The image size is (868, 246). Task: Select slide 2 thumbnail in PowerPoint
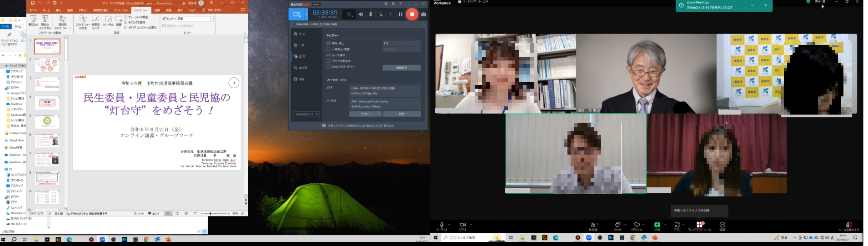pos(47,65)
